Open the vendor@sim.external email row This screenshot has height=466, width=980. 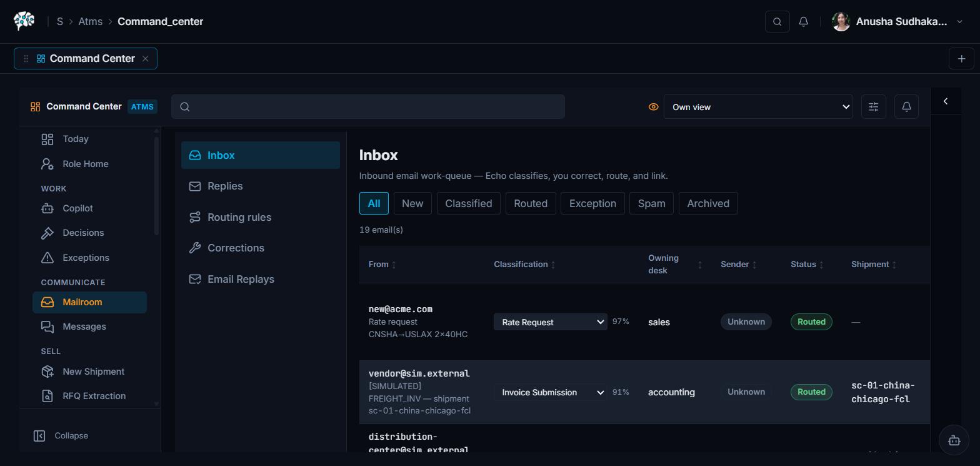(644, 392)
